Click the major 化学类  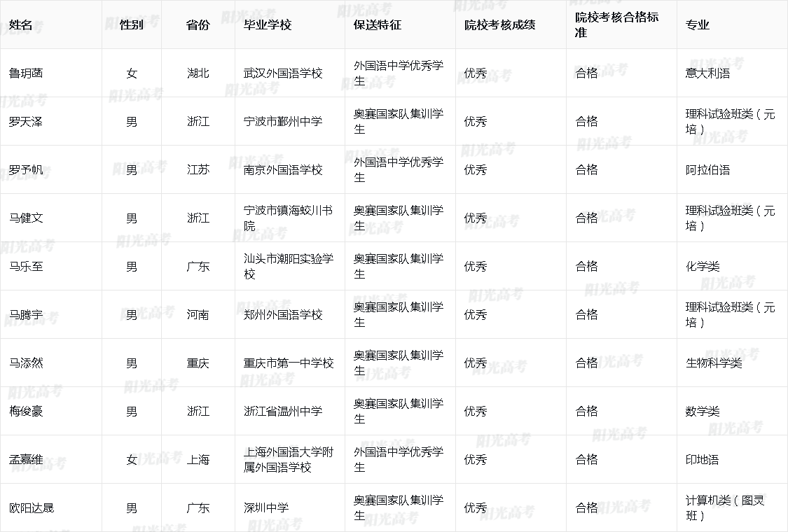click(x=703, y=266)
